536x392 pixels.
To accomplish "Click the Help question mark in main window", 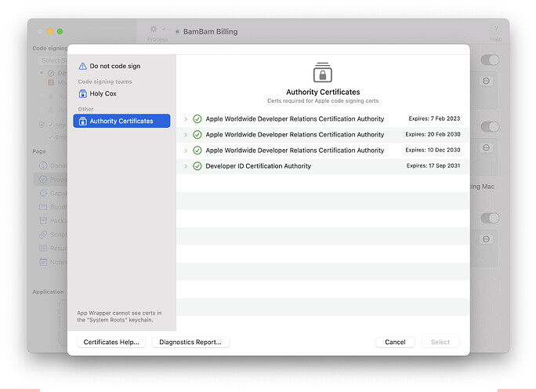I will [496, 29].
